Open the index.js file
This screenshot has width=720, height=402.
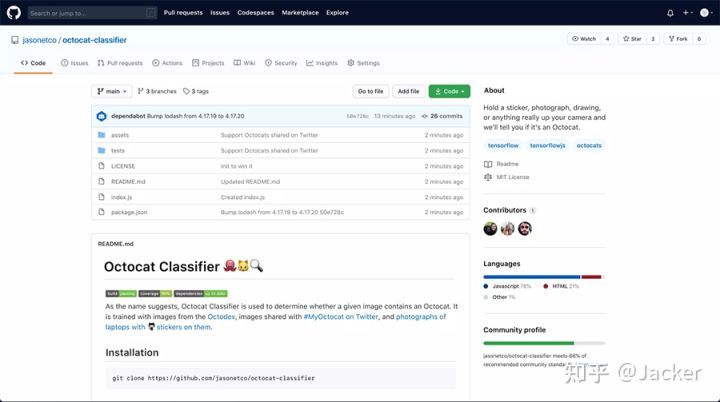pyautogui.click(x=122, y=197)
